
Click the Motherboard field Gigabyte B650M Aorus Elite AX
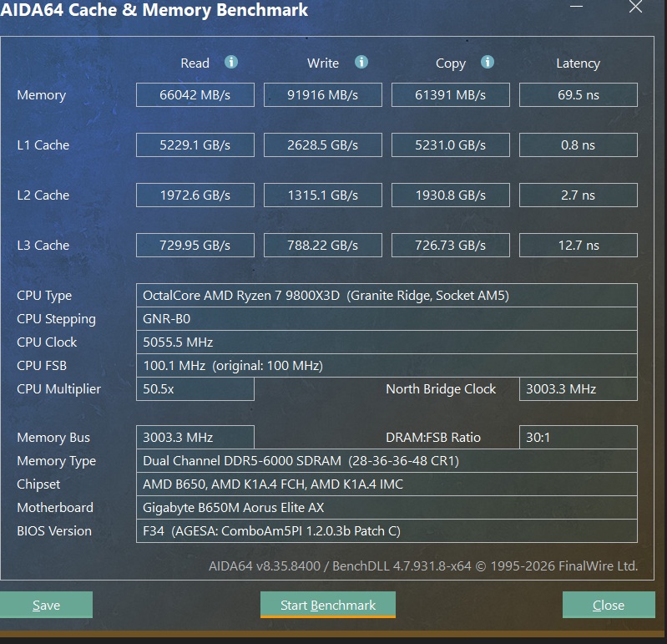[387, 507]
